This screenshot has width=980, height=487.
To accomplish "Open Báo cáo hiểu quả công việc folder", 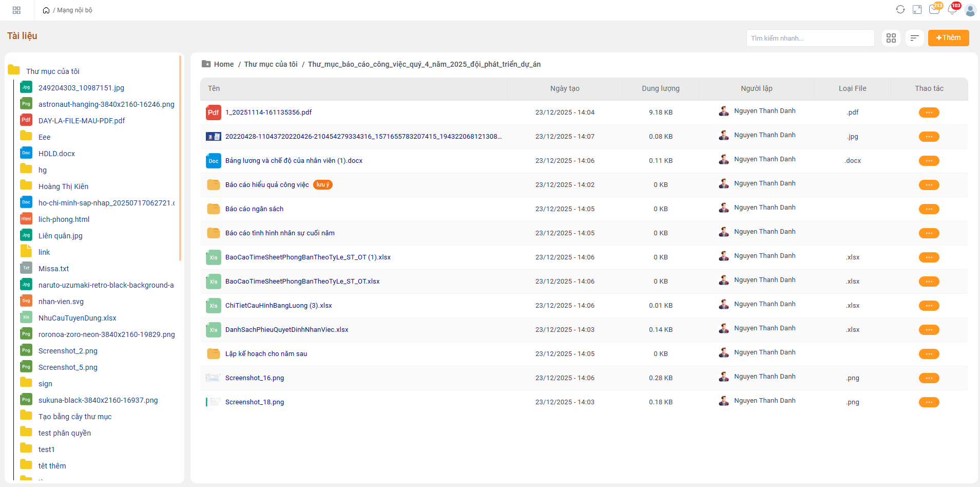I will click(x=267, y=185).
